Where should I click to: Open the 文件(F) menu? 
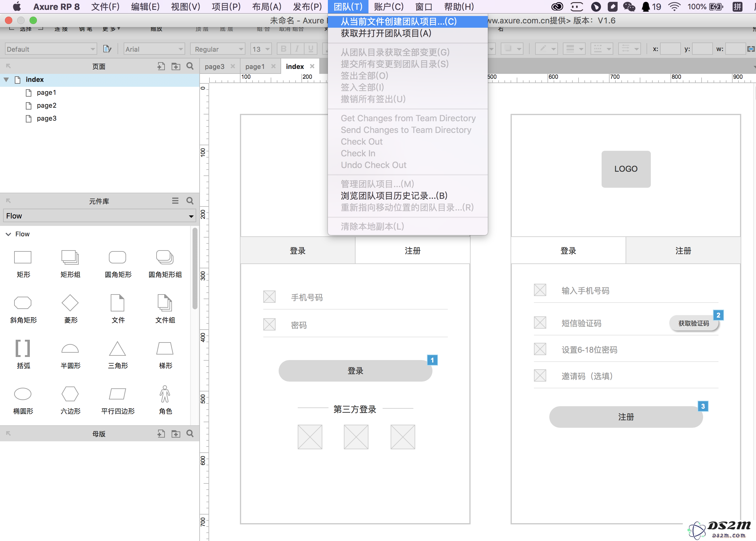tap(105, 7)
